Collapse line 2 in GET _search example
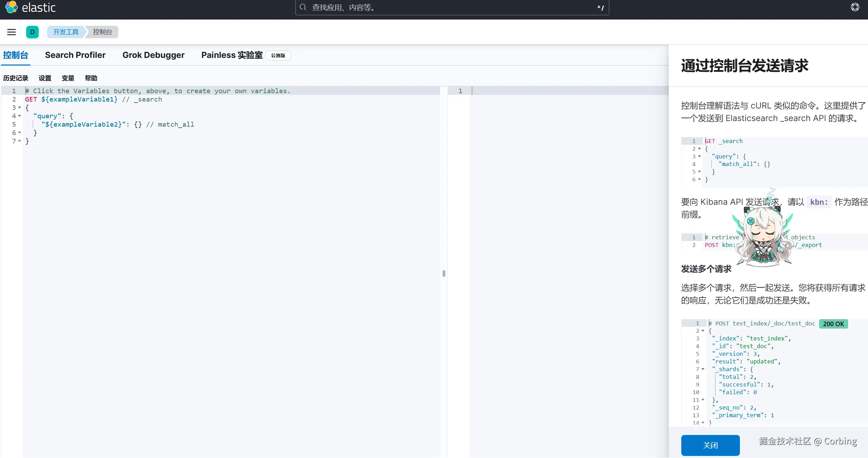Viewport: 868px width, 458px height. 699,149
